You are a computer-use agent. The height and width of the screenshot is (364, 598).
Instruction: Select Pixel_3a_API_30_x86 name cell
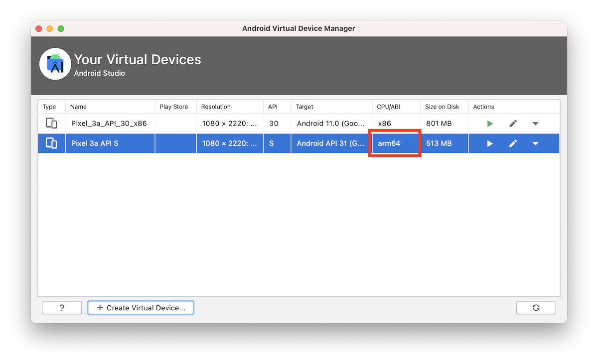pyautogui.click(x=110, y=123)
